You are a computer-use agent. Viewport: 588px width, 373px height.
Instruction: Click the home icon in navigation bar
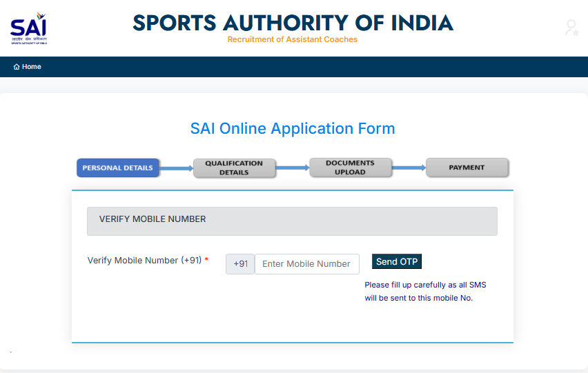(17, 67)
